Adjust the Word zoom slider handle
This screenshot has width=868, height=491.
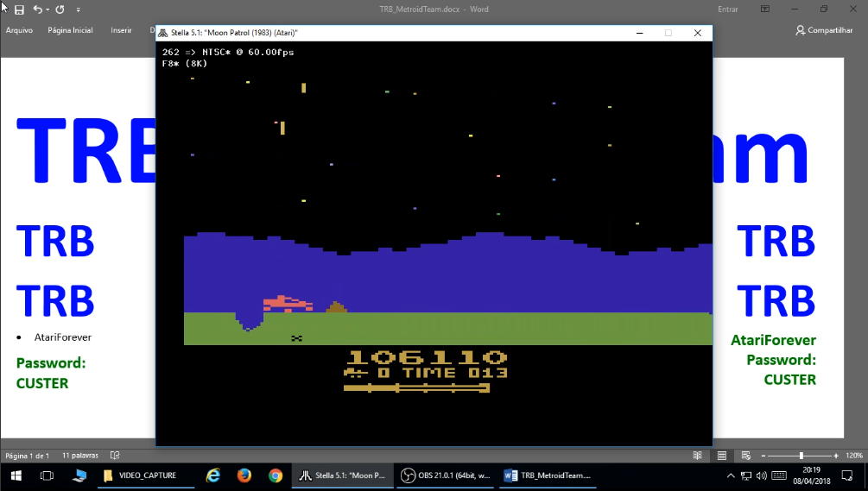tap(801, 456)
